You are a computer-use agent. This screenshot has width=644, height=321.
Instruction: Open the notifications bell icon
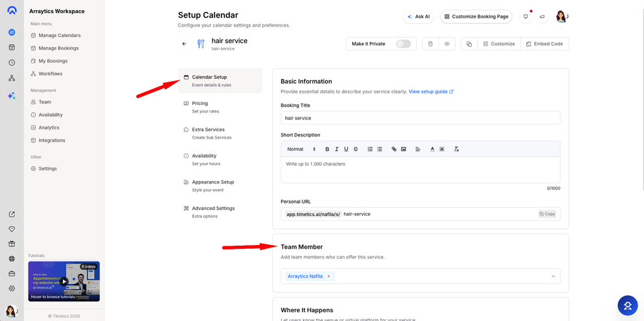click(x=526, y=17)
